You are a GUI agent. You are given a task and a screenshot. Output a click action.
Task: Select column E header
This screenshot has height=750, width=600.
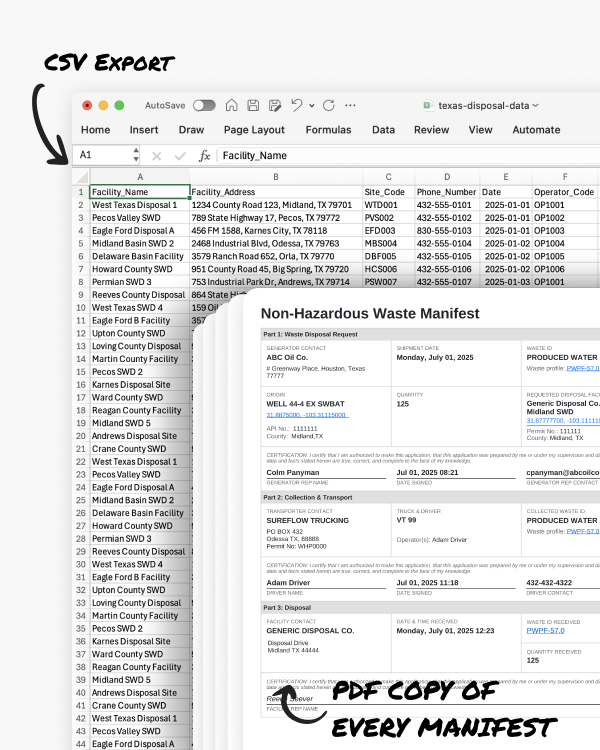(506, 177)
